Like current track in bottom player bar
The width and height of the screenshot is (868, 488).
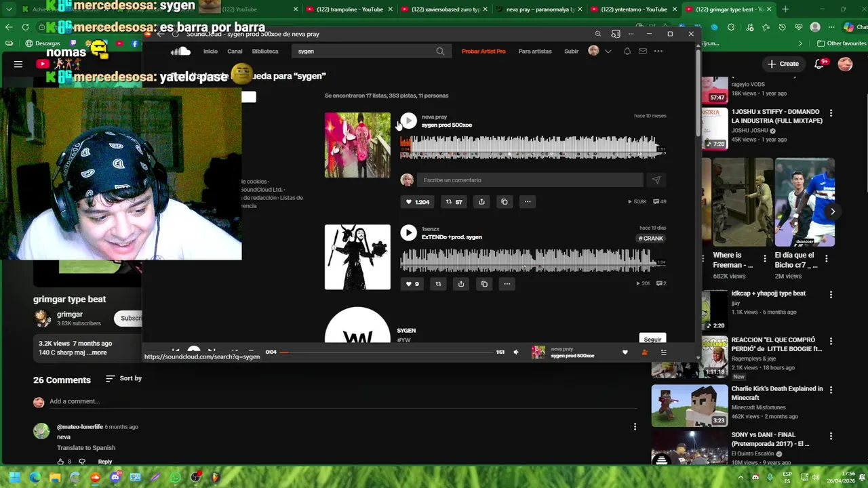625,352
